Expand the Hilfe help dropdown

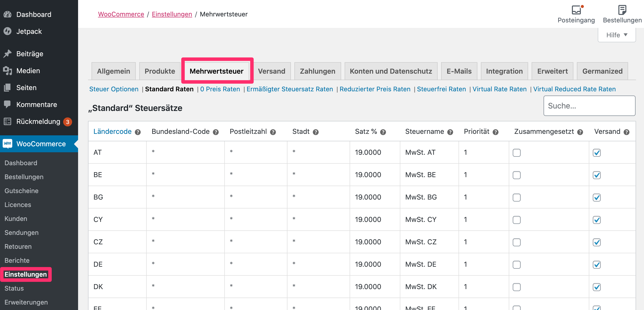[x=616, y=35]
